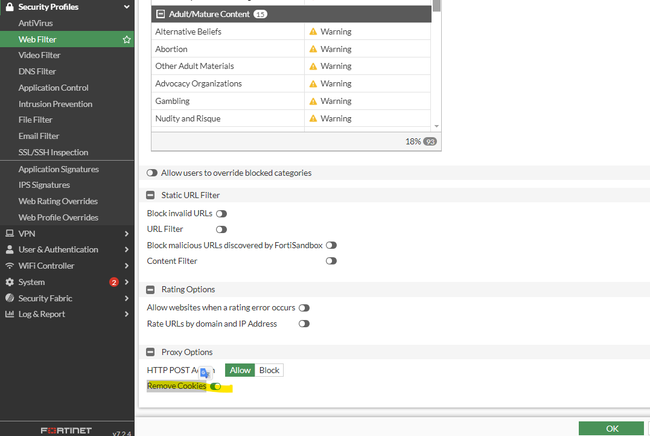The height and width of the screenshot is (436, 650).
Task: Click the favorite star next to Web Filter
Action: [126, 39]
